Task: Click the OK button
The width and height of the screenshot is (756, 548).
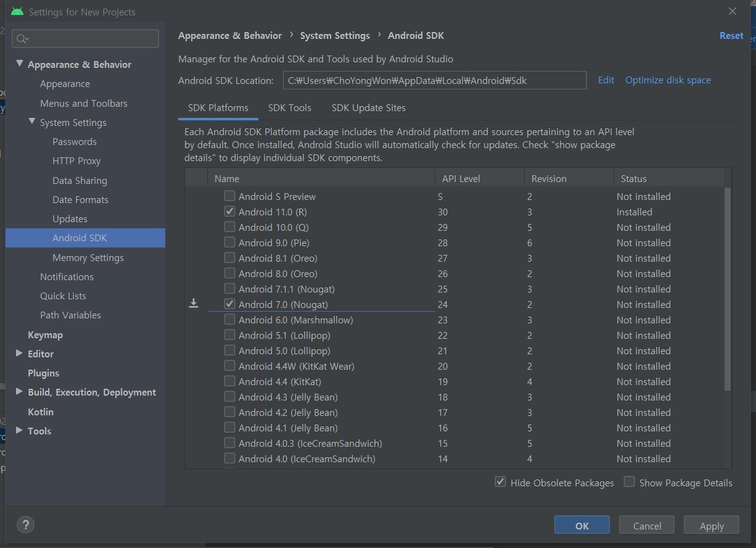Action: click(x=582, y=525)
